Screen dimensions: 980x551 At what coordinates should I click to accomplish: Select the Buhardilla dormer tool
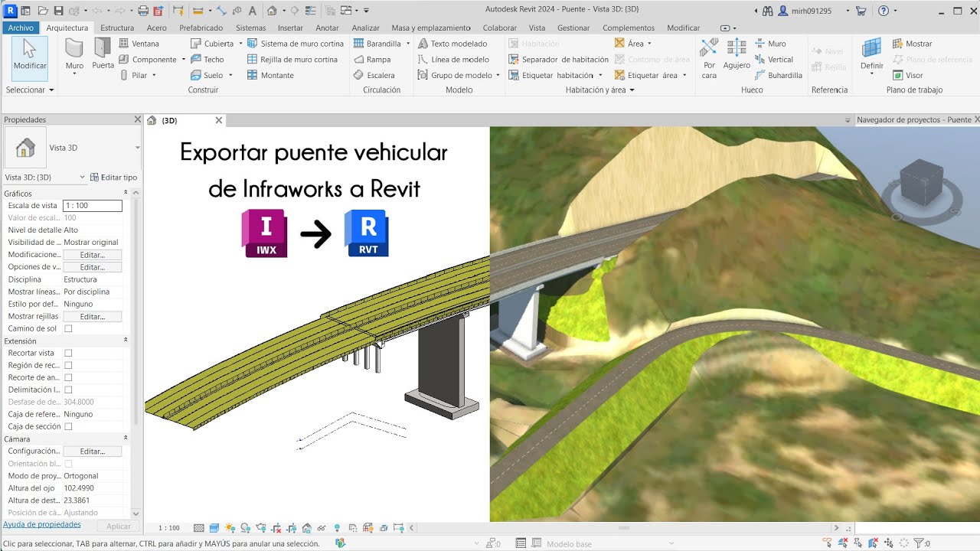[779, 76]
